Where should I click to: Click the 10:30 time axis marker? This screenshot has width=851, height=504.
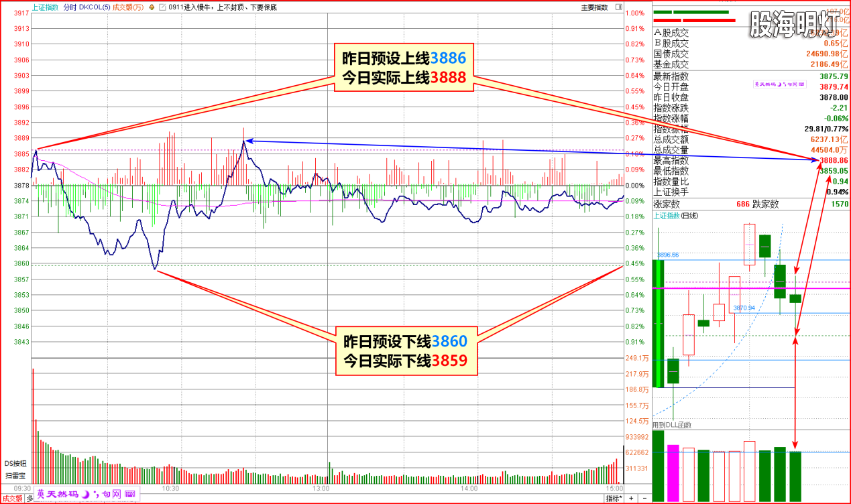[171, 489]
